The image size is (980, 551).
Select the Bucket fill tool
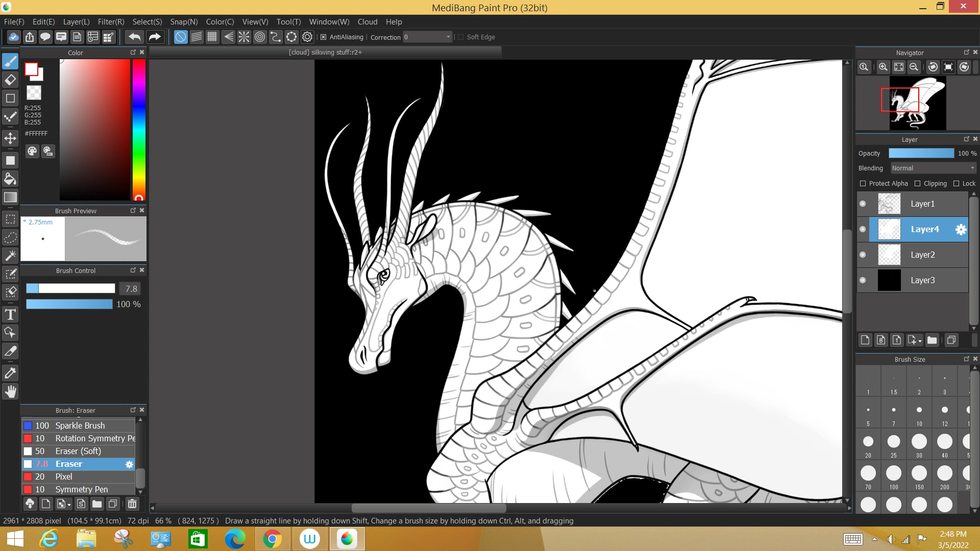(10, 179)
